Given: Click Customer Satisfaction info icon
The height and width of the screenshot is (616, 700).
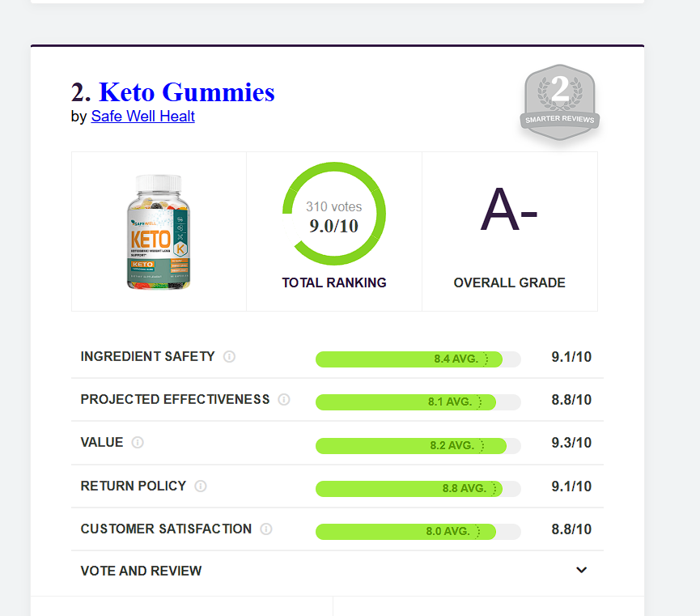Looking at the screenshot, I should click(x=266, y=529).
